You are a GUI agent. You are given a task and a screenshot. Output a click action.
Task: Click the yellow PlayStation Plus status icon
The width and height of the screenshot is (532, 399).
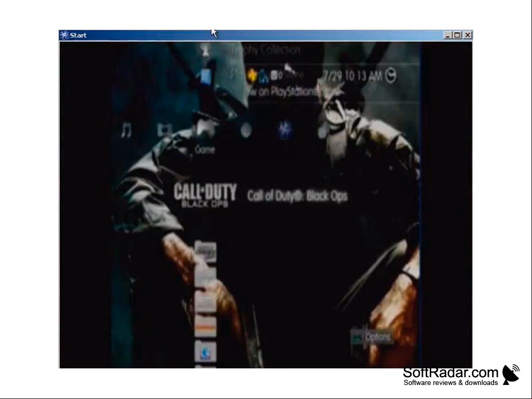tap(251, 76)
